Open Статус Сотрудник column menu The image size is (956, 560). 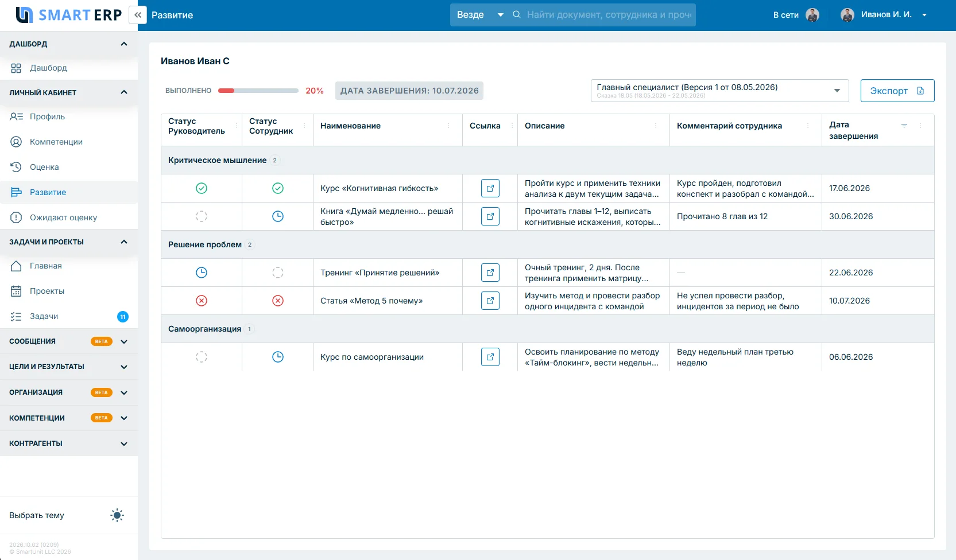[304, 126]
